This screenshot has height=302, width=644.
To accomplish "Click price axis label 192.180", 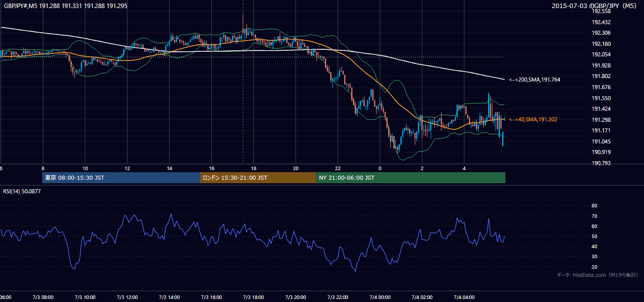I will click(601, 44).
